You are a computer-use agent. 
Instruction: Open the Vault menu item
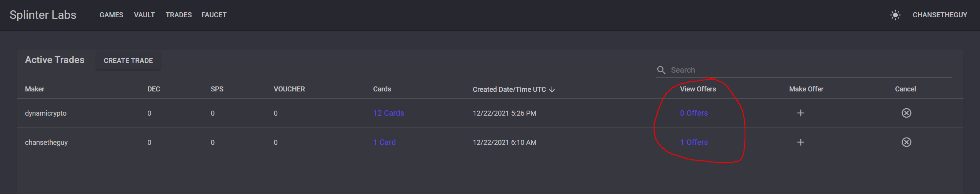click(x=144, y=15)
